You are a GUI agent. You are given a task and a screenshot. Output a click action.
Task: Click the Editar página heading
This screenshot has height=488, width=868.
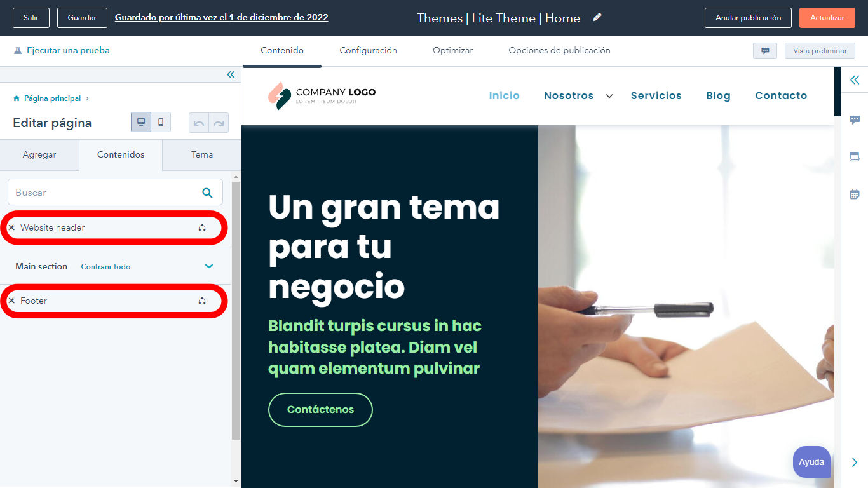[x=52, y=123]
